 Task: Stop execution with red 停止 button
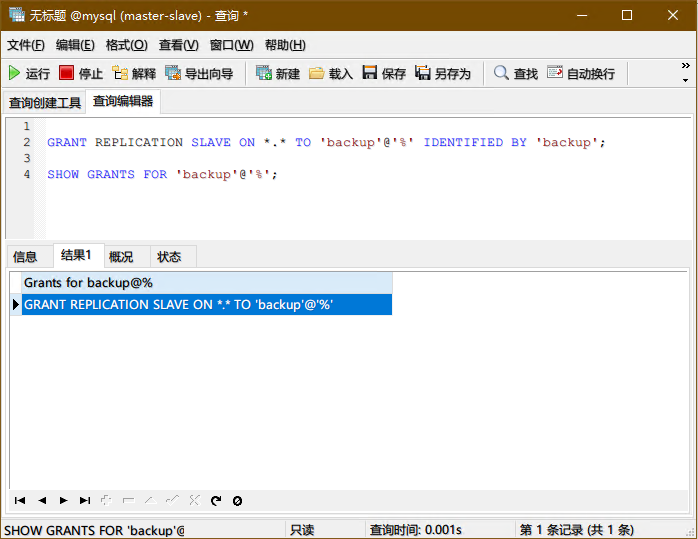click(x=81, y=73)
